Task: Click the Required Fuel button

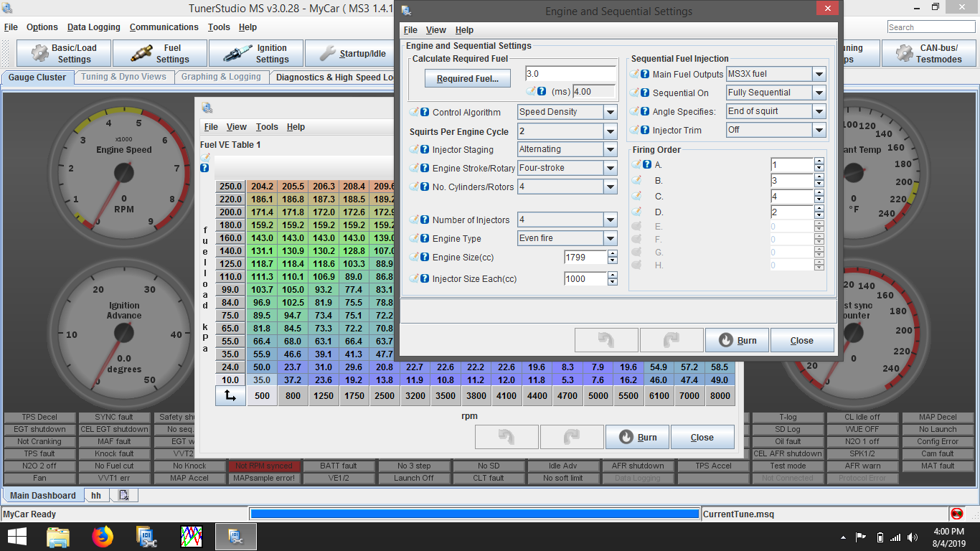Action: [x=468, y=78]
